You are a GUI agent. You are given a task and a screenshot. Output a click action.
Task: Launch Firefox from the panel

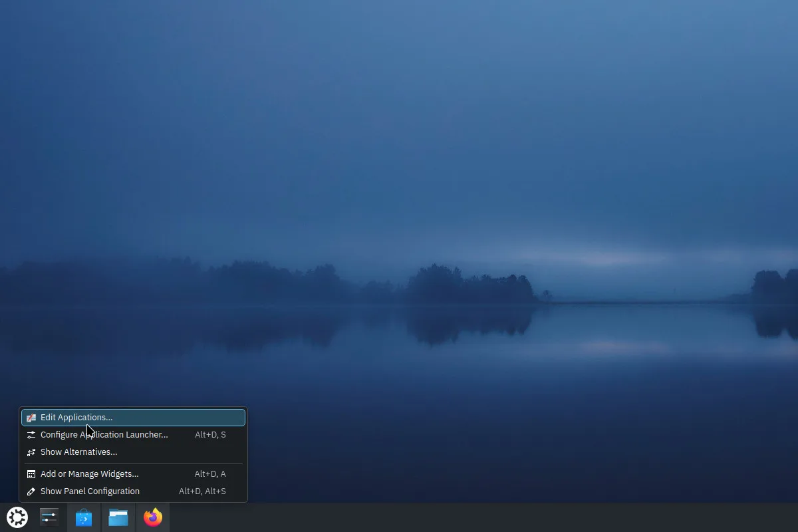coord(153,517)
